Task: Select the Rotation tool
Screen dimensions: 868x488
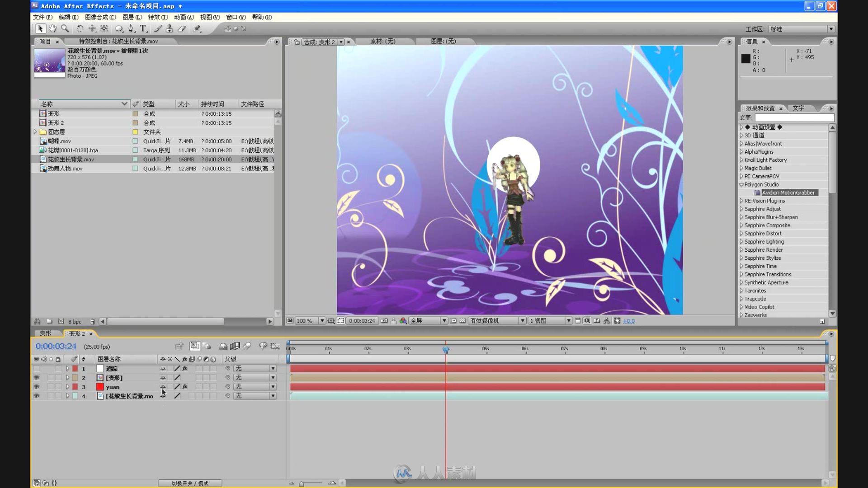Action: [80, 28]
